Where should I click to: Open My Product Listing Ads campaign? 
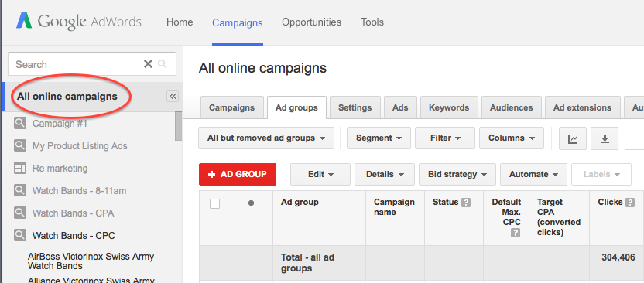point(80,146)
